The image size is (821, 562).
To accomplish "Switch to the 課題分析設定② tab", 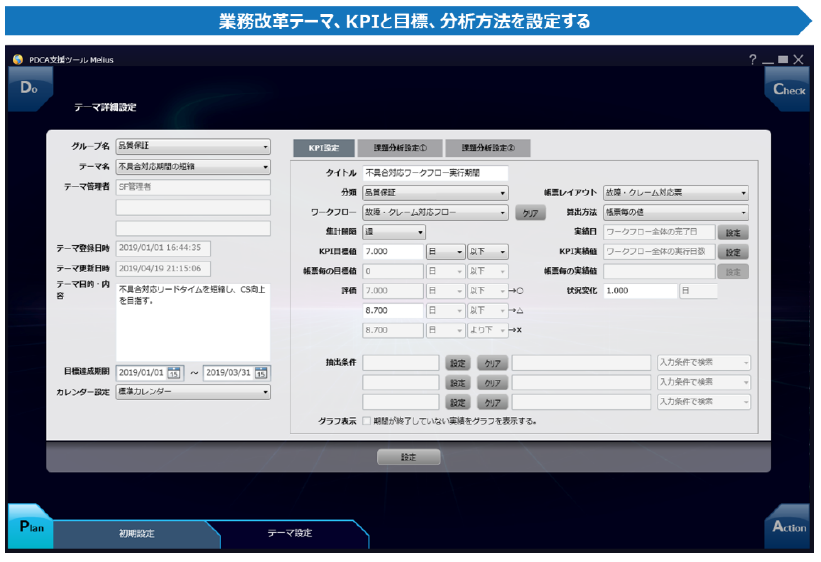I will pyautogui.click(x=487, y=148).
